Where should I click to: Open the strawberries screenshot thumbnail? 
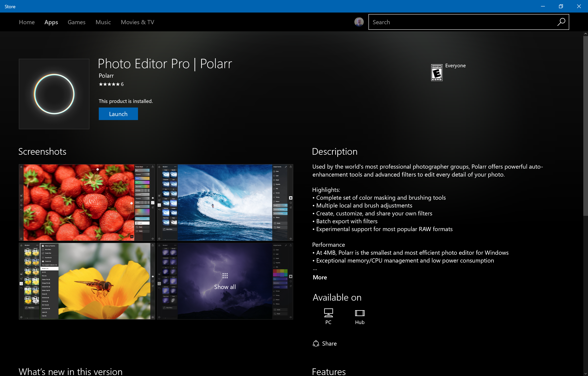pyautogui.click(x=87, y=202)
